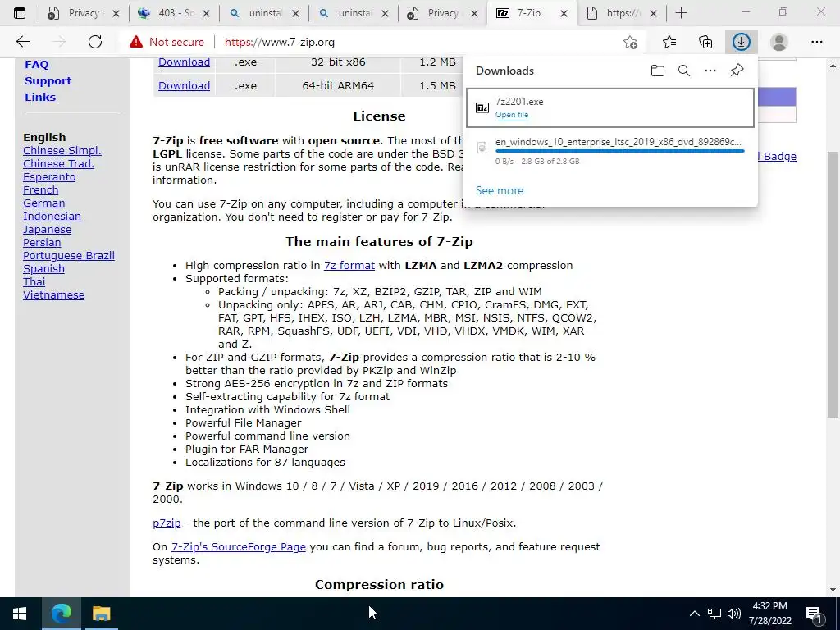
Task: Click the Not secure warning icon
Action: coord(136,42)
